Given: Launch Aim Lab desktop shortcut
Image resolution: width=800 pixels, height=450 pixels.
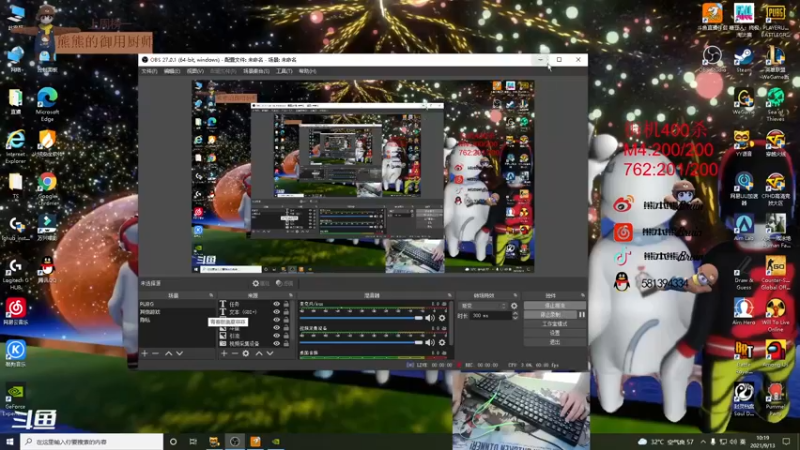Looking at the screenshot, I should click(743, 227).
